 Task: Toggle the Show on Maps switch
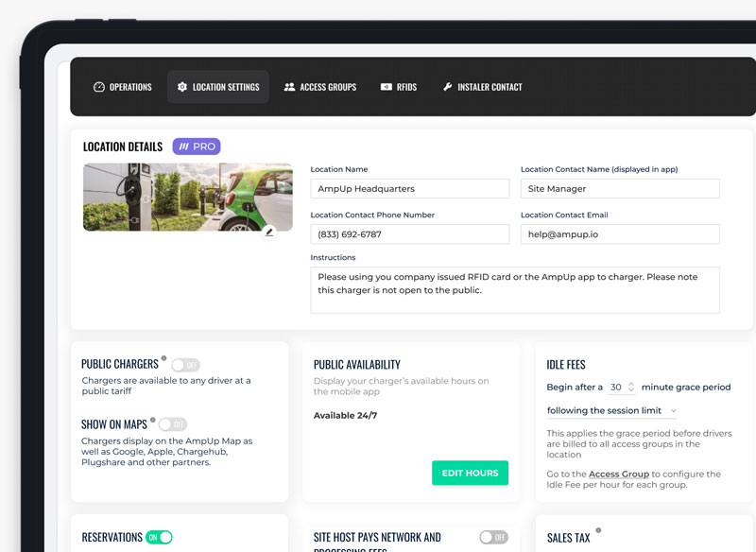[x=173, y=424]
